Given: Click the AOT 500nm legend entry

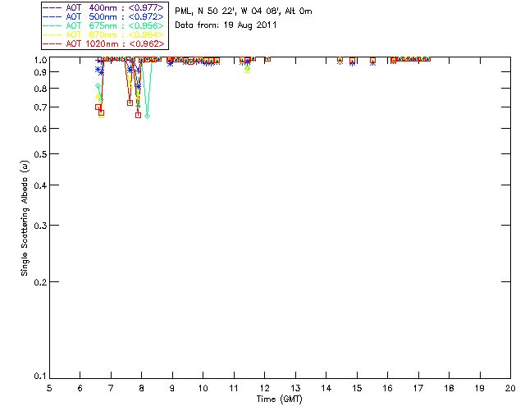Looking at the screenshot, I should pyautogui.click(x=104, y=16).
